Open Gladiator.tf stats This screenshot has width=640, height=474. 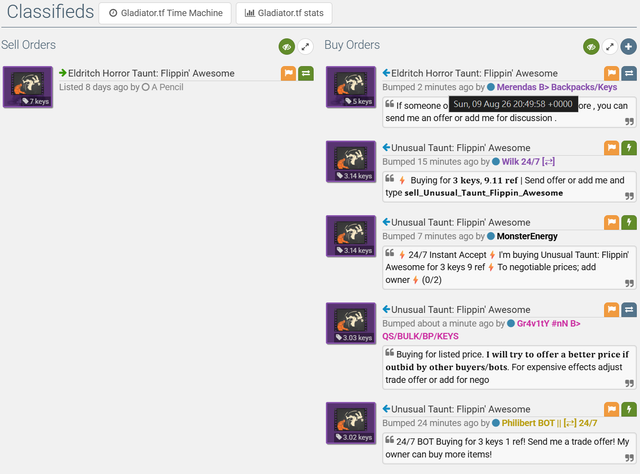click(x=284, y=13)
